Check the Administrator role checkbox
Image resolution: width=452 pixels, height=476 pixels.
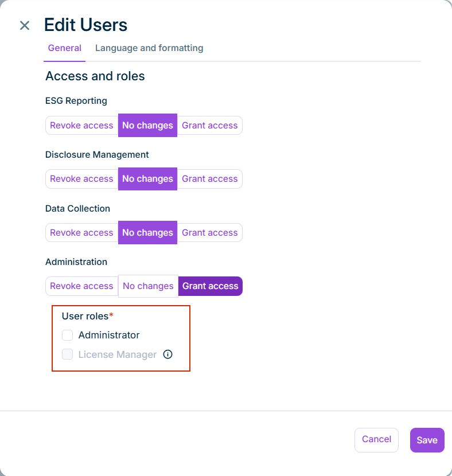(67, 335)
